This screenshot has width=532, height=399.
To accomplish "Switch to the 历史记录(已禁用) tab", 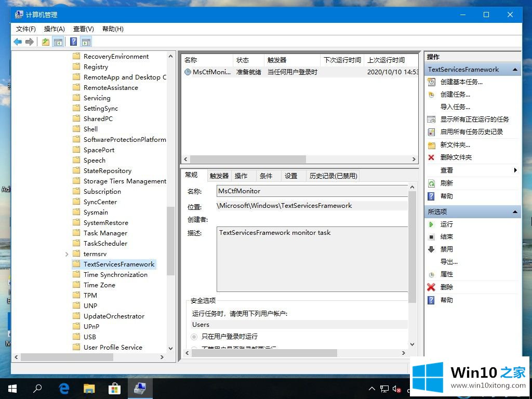I will [333, 176].
